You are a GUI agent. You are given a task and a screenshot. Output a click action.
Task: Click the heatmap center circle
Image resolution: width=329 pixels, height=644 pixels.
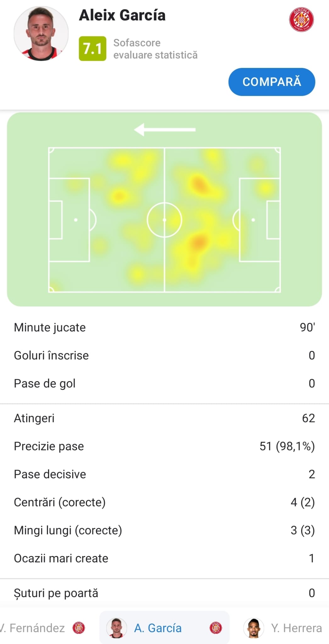click(x=164, y=220)
